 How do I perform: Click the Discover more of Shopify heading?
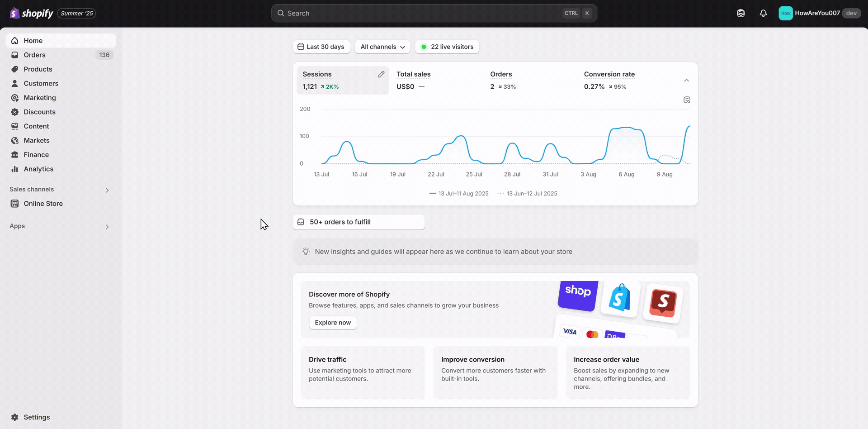[x=349, y=294]
